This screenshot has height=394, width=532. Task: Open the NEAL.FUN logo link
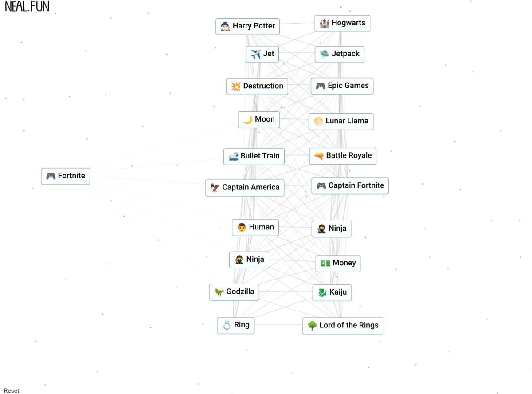click(27, 7)
